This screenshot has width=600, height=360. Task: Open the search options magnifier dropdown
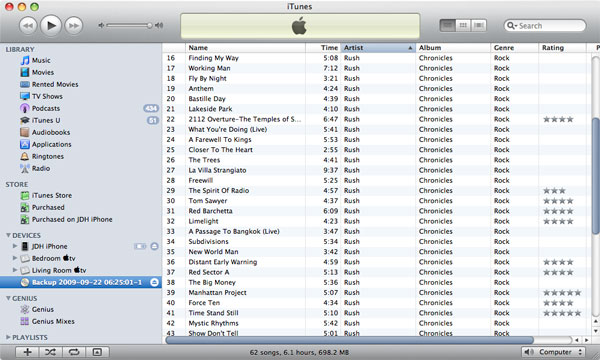tap(512, 26)
